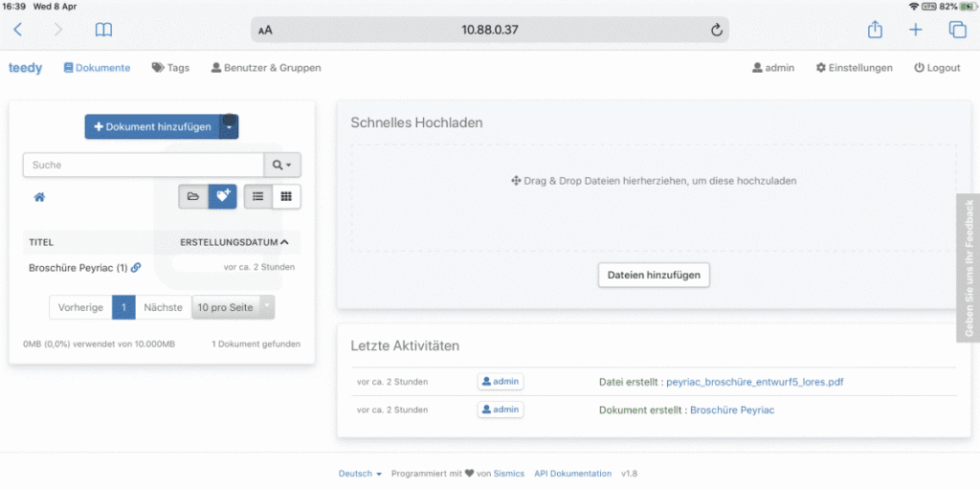Reload the page via refresh icon

[x=717, y=30]
